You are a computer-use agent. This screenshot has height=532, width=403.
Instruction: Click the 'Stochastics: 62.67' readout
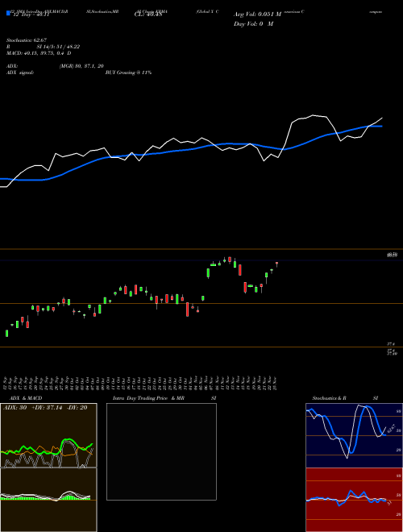(27, 40)
